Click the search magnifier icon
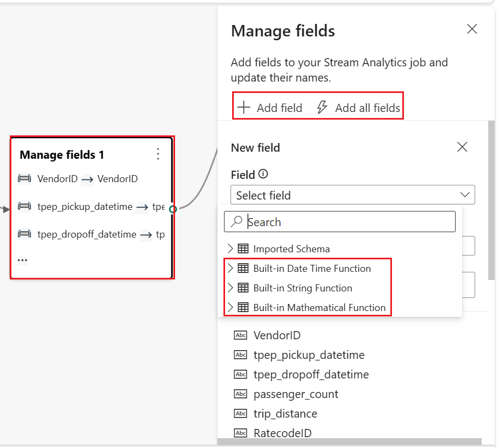498x448 pixels. tap(237, 222)
